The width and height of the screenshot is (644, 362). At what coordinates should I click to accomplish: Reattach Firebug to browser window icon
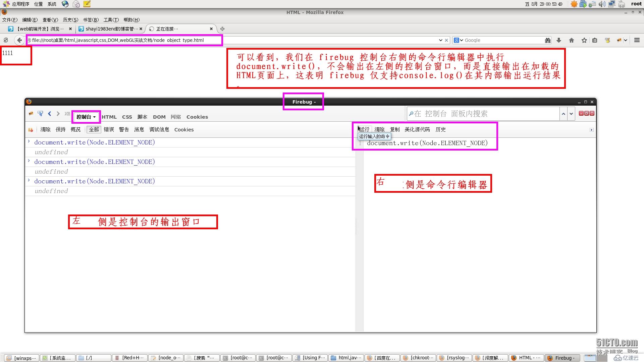coord(587,114)
